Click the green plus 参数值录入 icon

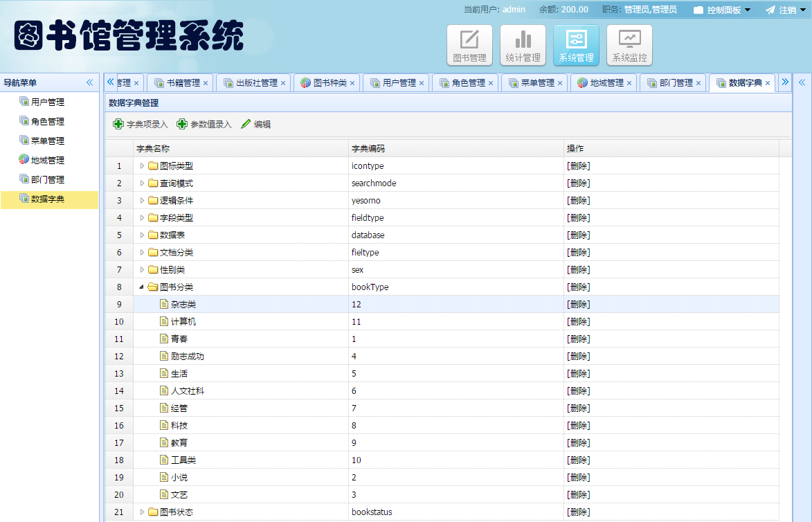point(181,125)
